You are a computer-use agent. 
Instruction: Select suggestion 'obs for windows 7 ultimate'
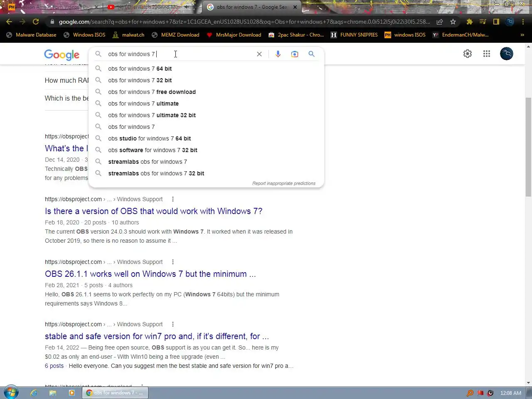pos(207,103)
